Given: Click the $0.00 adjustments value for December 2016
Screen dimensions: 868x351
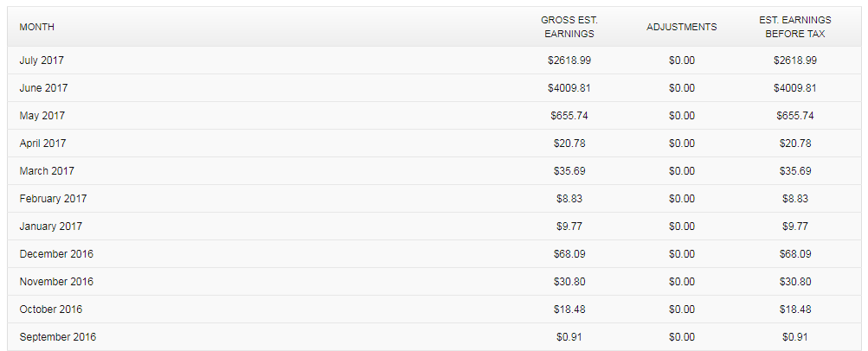Looking at the screenshot, I should coord(681,253).
